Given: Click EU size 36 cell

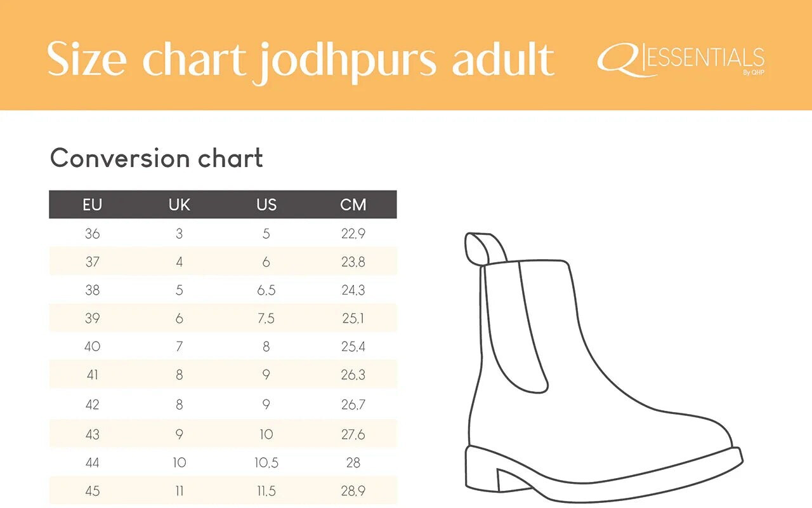Looking at the screenshot, I should pyautogui.click(x=93, y=234).
